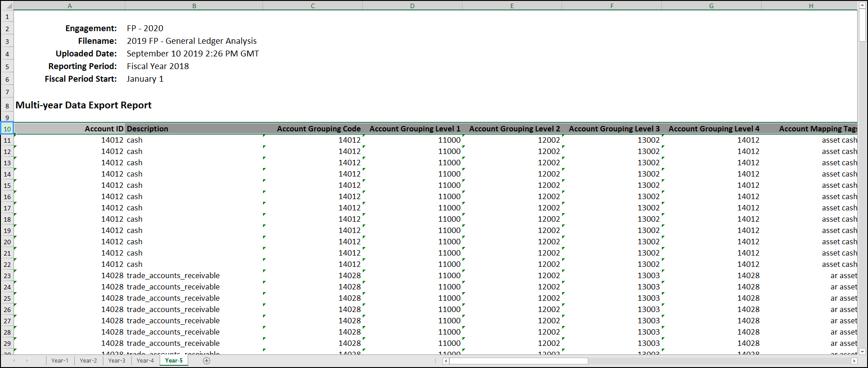This screenshot has width=868, height=368.
Task: Select the Year-4 sheet tab
Action: coord(145,360)
